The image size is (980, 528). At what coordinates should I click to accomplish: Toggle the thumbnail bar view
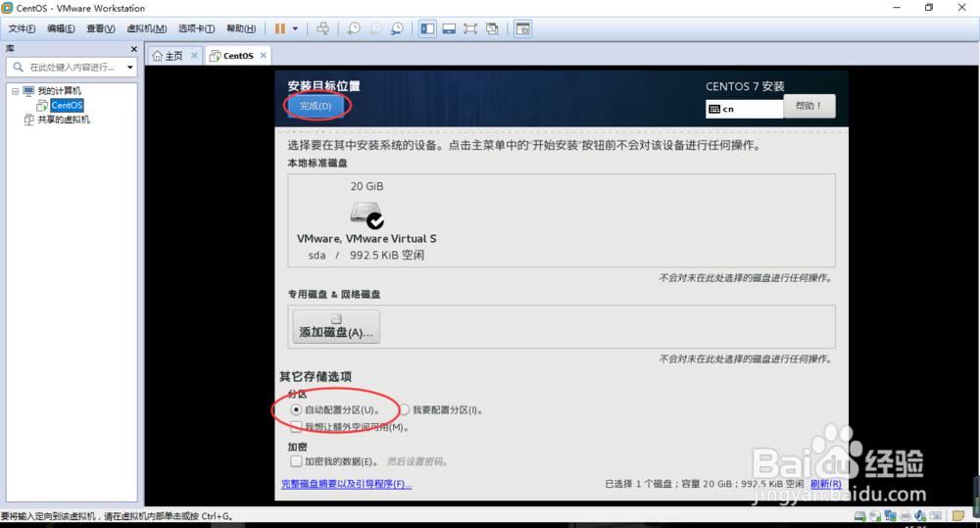point(449,28)
